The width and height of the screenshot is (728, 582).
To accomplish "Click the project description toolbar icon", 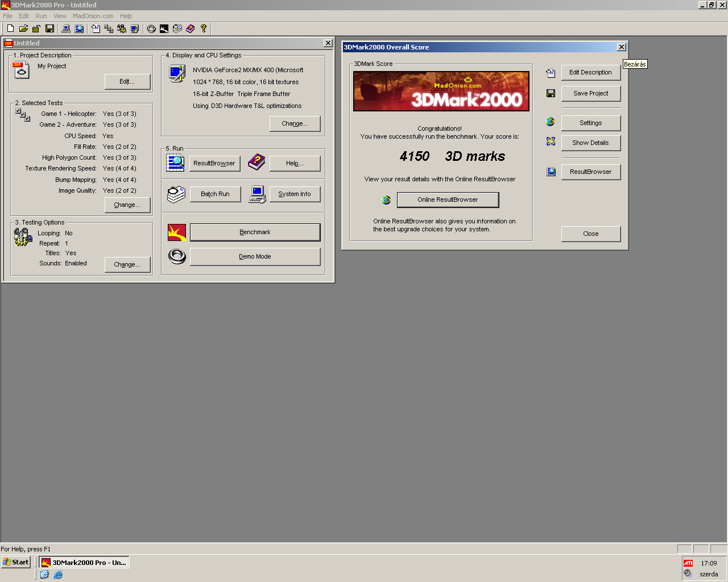I will [x=96, y=28].
